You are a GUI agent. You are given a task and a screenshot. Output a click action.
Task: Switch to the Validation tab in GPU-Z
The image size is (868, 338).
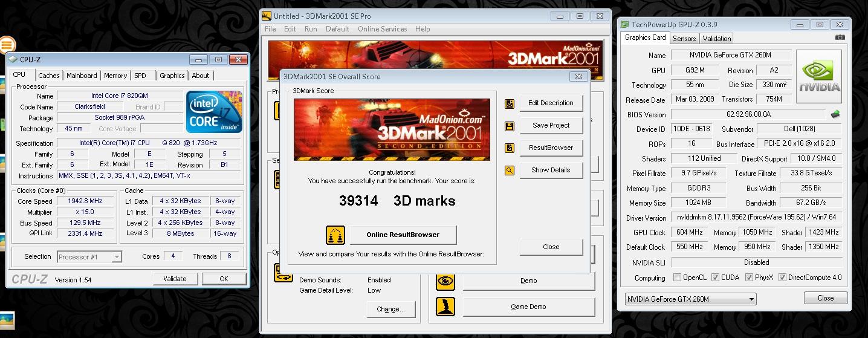[717, 38]
